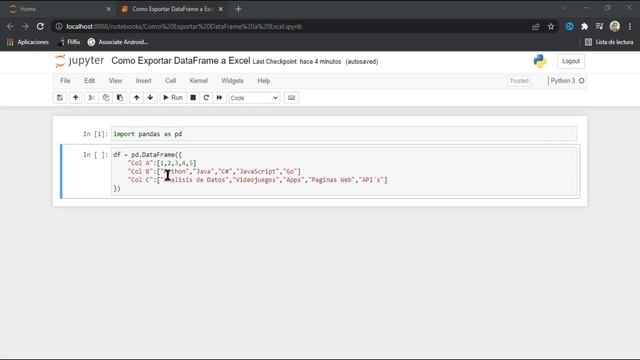Click the Trusted notebook indicator
The image size is (640, 360).
519,81
